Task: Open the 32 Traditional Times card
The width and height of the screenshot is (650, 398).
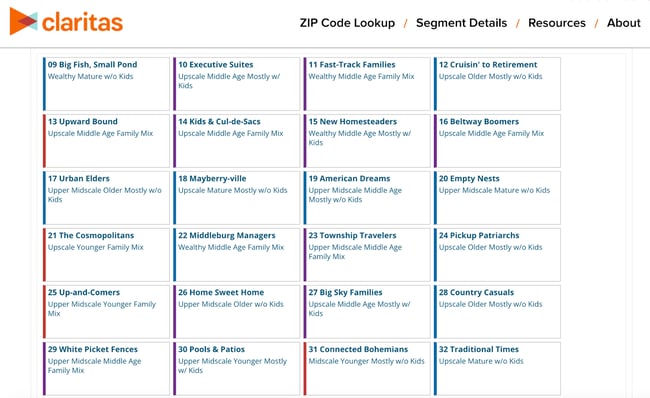Action: tap(497, 369)
